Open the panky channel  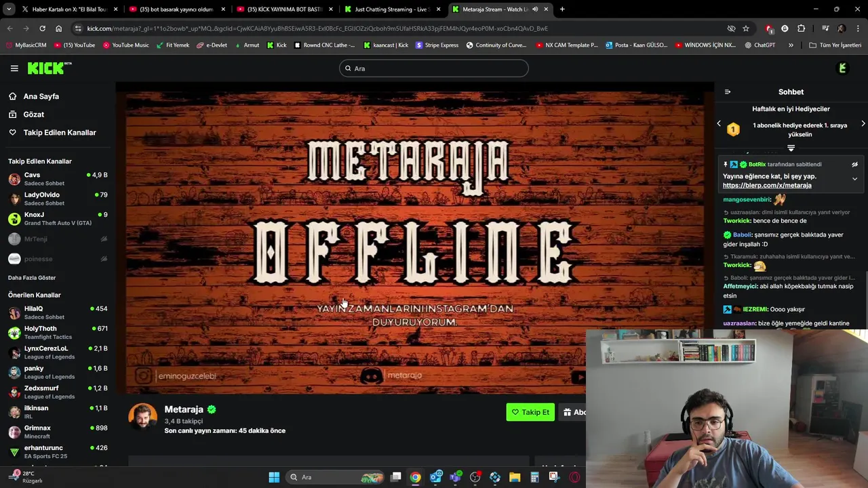(58, 372)
